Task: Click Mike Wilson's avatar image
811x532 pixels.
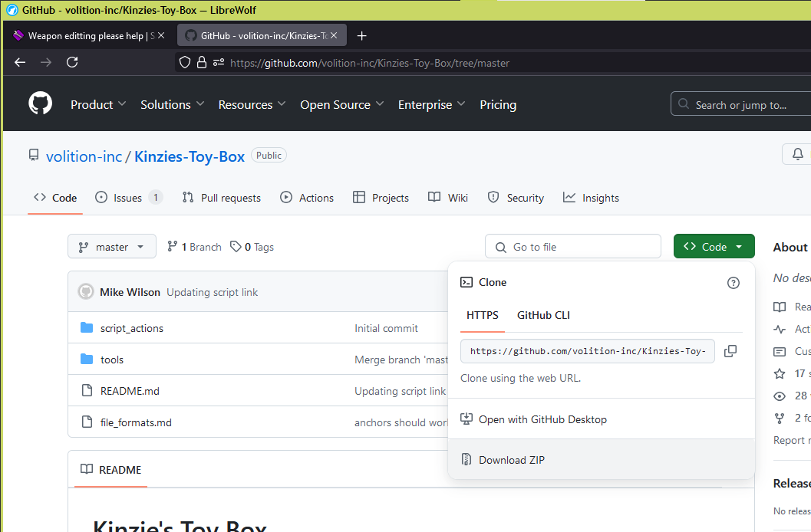Action: pyautogui.click(x=86, y=292)
